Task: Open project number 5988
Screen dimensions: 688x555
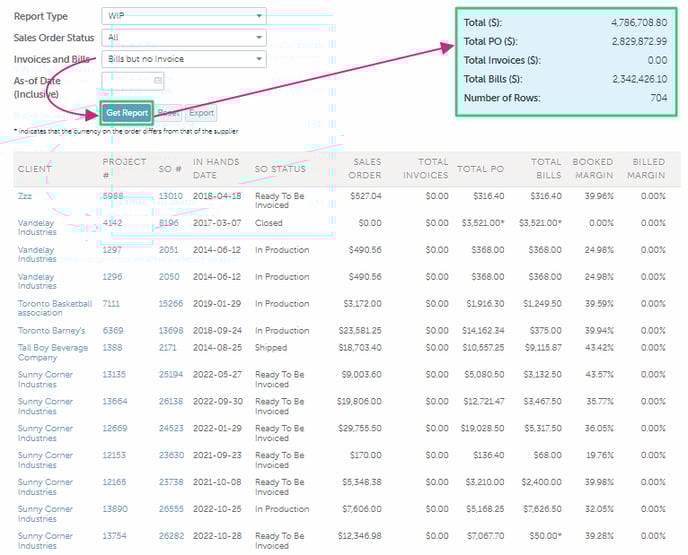Action: [113, 196]
